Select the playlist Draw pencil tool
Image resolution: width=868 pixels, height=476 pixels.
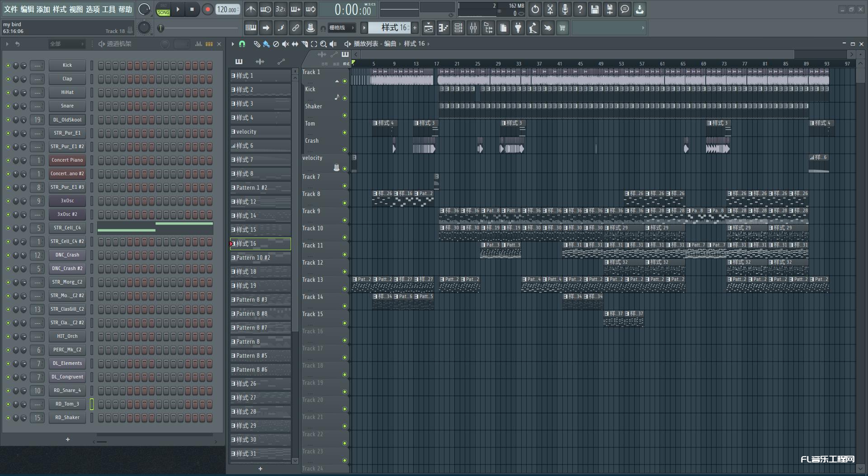click(x=257, y=44)
